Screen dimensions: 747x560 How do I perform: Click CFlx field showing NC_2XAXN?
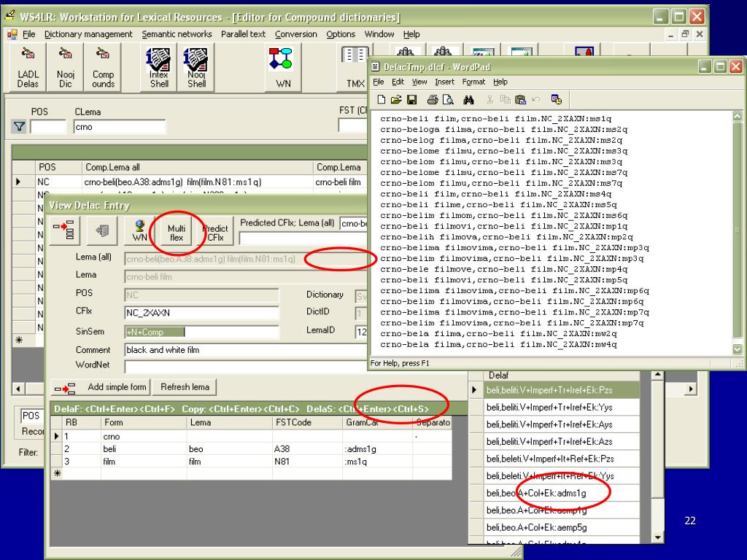point(201,312)
